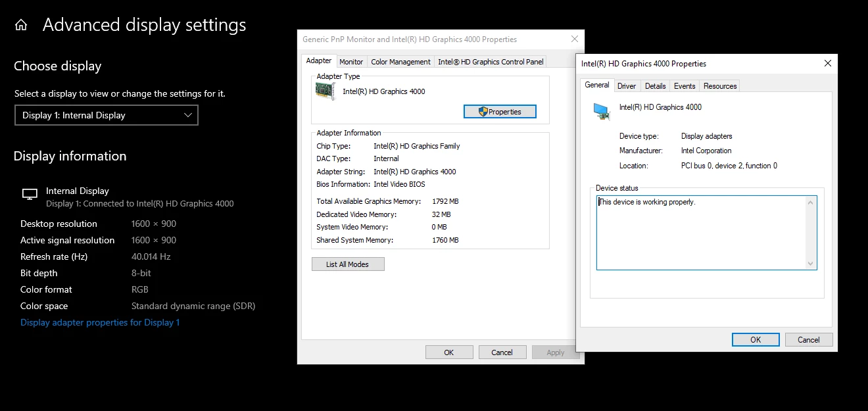Open the Resources tab

pyautogui.click(x=720, y=86)
